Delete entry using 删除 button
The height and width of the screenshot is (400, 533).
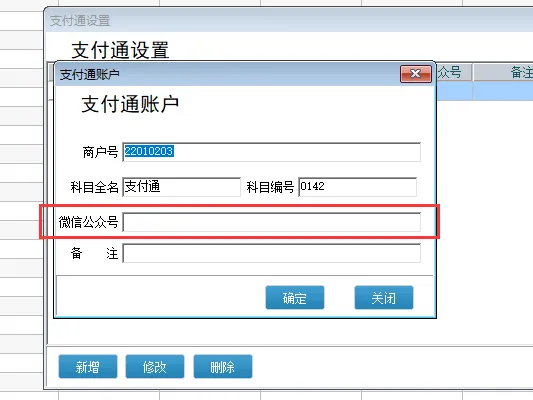[223, 367]
